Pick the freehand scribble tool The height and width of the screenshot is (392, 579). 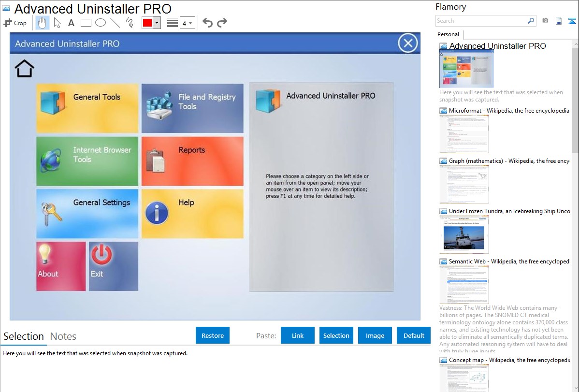coord(130,23)
